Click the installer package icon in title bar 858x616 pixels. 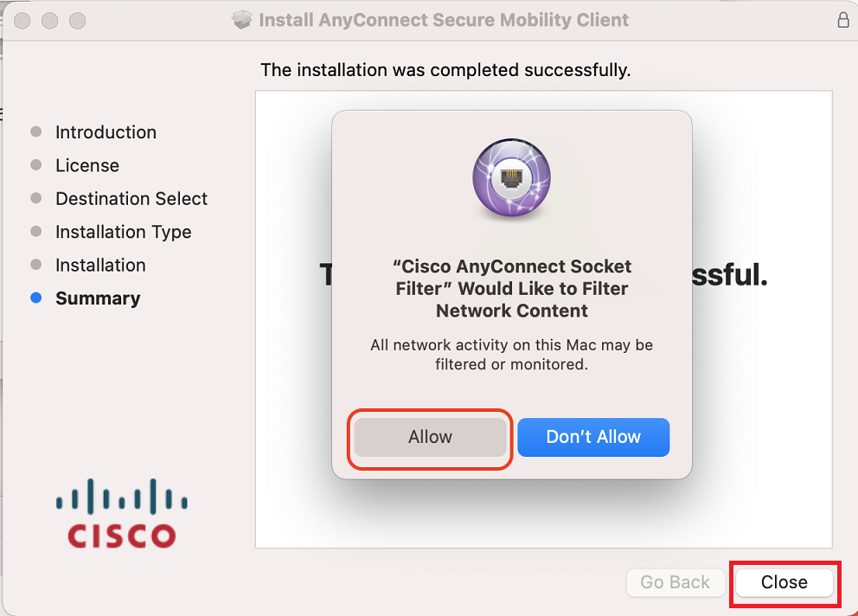click(x=242, y=19)
